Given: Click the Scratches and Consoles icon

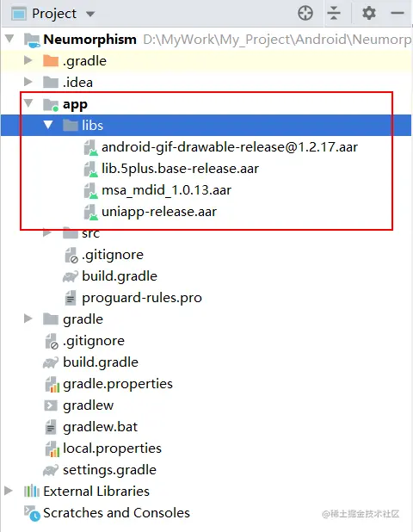Looking at the screenshot, I should pos(32,513).
